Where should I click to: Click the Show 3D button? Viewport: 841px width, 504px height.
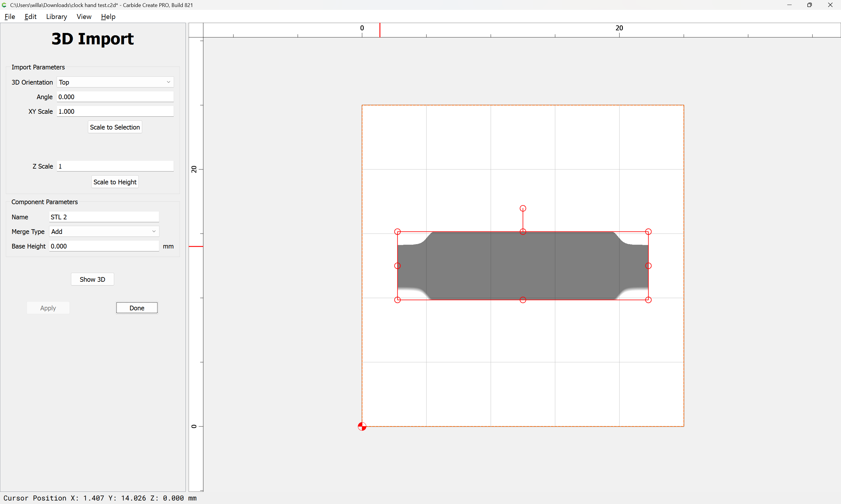pos(92,279)
